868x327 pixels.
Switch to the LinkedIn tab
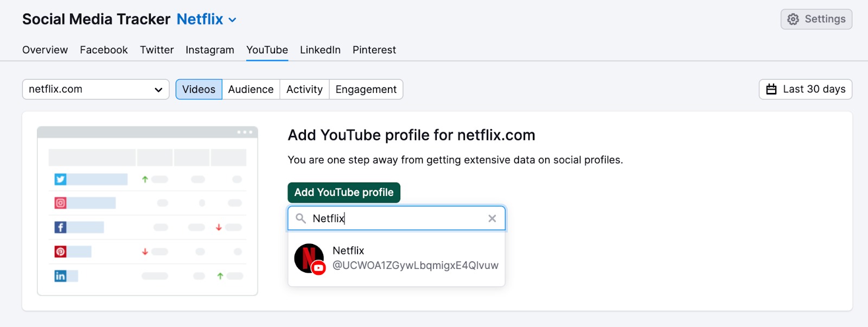pyautogui.click(x=320, y=50)
